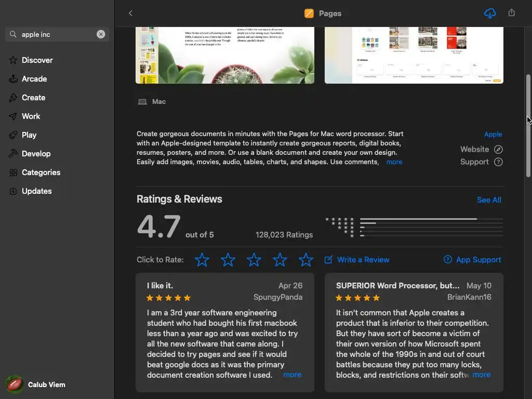Click the Calub Viem account name
Image resolution: width=532 pixels, height=399 pixels.
pyautogui.click(x=46, y=385)
